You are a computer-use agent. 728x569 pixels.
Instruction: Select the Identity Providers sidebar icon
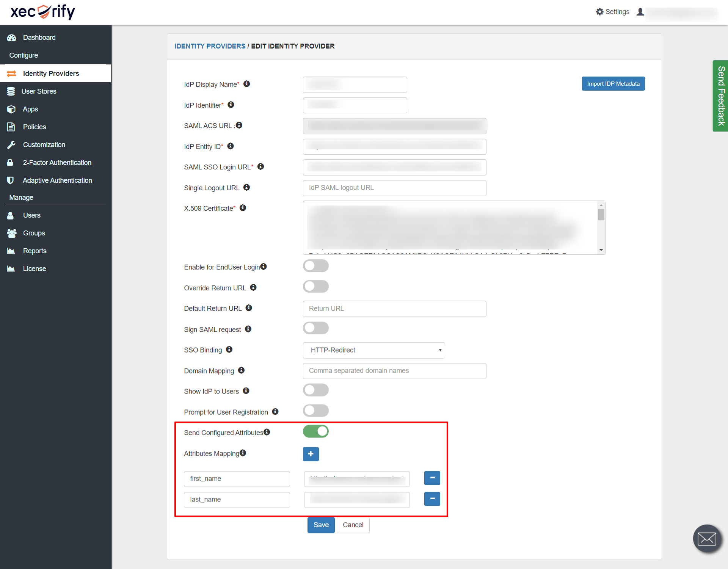tap(11, 73)
